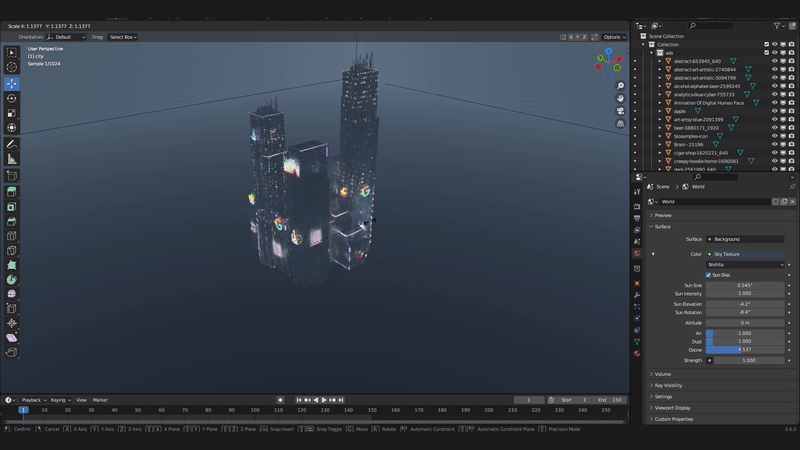Activate the Rip Region tool
Image resolution: width=800 pixels, height=450 pixels.
pyautogui.click(x=12, y=353)
